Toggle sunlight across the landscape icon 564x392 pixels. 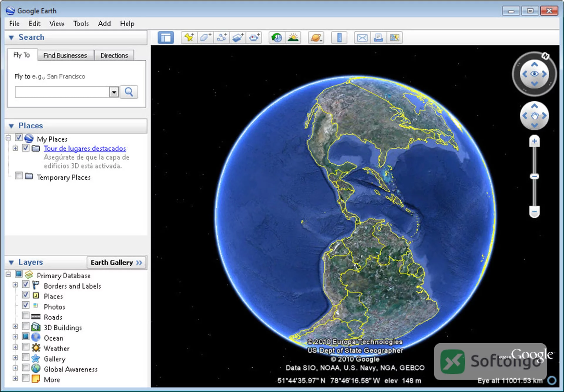coord(293,38)
